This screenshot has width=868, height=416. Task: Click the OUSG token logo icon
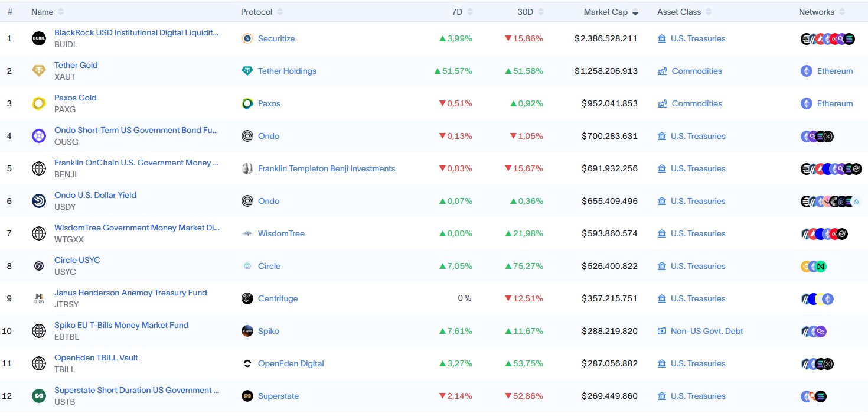click(x=39, y=136)
